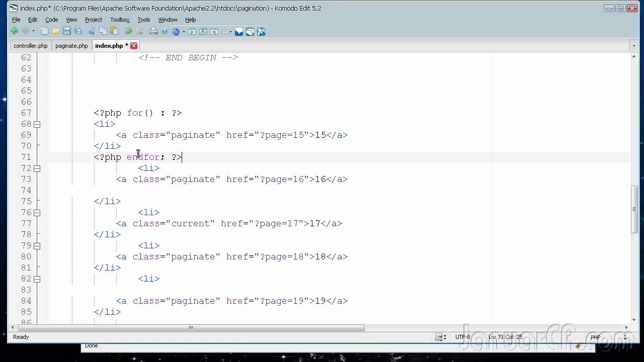Screen dimensions: 644x362
Task: Collapse the fold marker on line 68
Action: tap(37, 124)
